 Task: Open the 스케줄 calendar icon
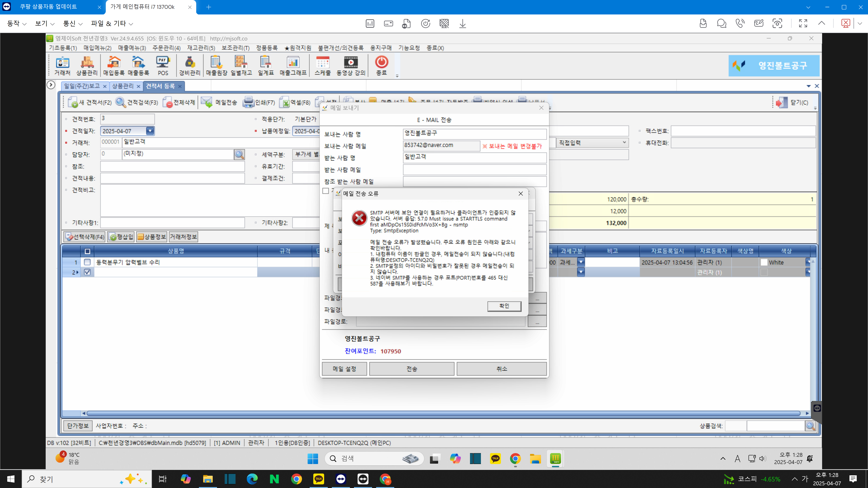pos(323,65)
